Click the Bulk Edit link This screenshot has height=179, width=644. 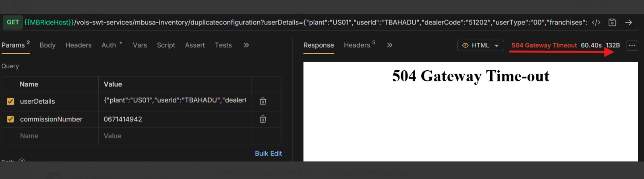click(268, 153)
